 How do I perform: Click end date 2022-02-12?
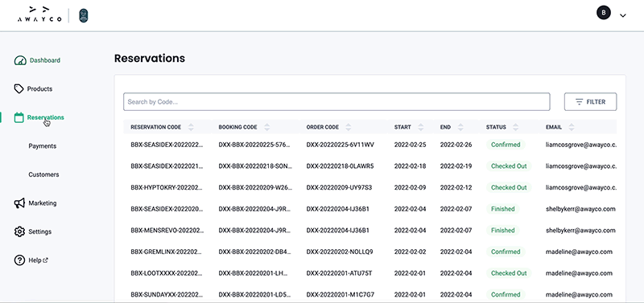click(456, 187)
